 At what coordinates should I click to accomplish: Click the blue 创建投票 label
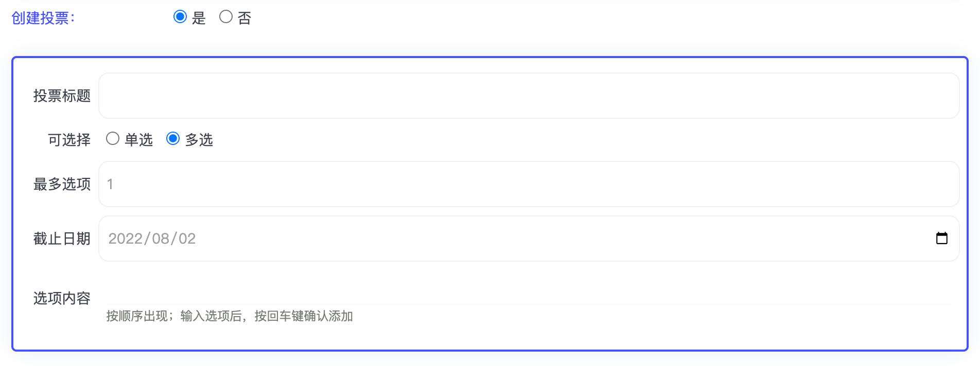click(x=43, y=18)
